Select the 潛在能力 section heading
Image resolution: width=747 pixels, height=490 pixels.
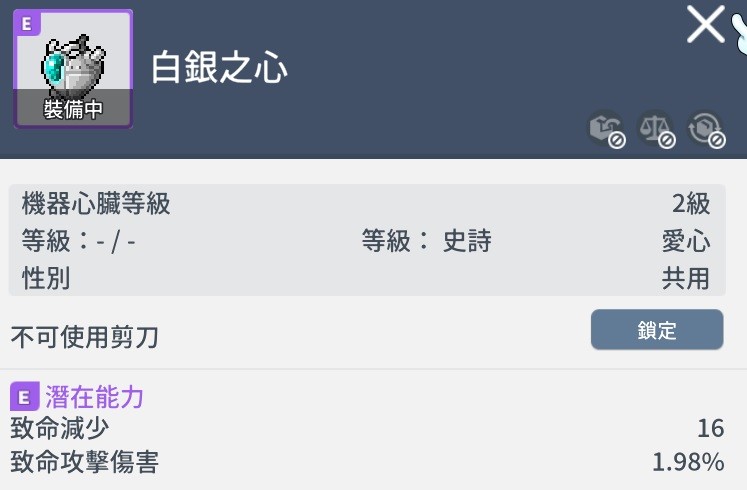point(95,397)
